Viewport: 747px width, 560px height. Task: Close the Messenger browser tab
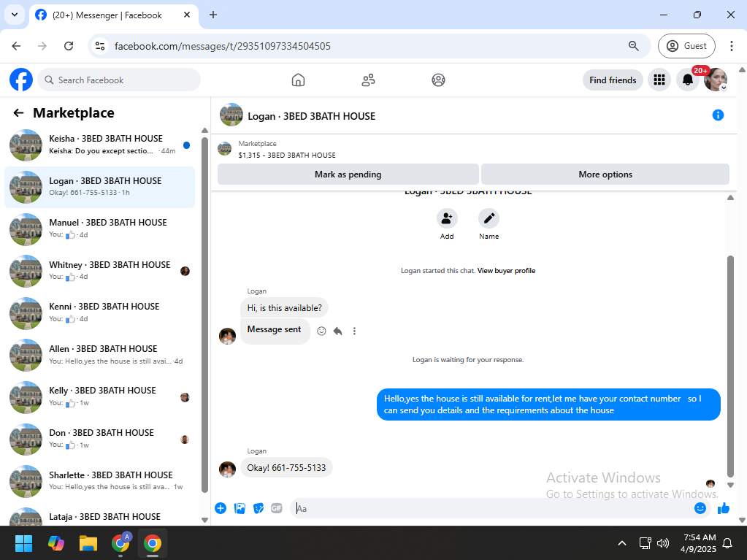tap(187, 15)
